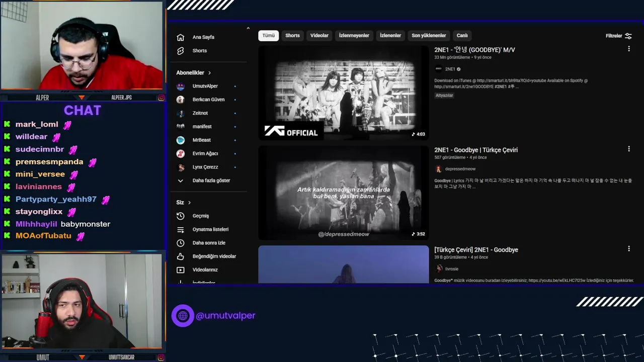Viewport: 644px width, 362px height.
Task: Click the Oynatma listeleri sidebar label
Action: (210, 229)
